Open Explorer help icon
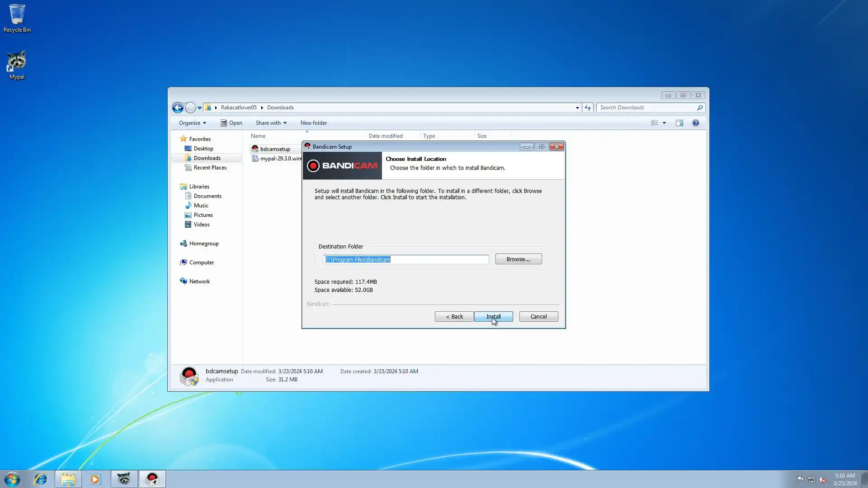868x488 pixels. [x=695, y=123]
